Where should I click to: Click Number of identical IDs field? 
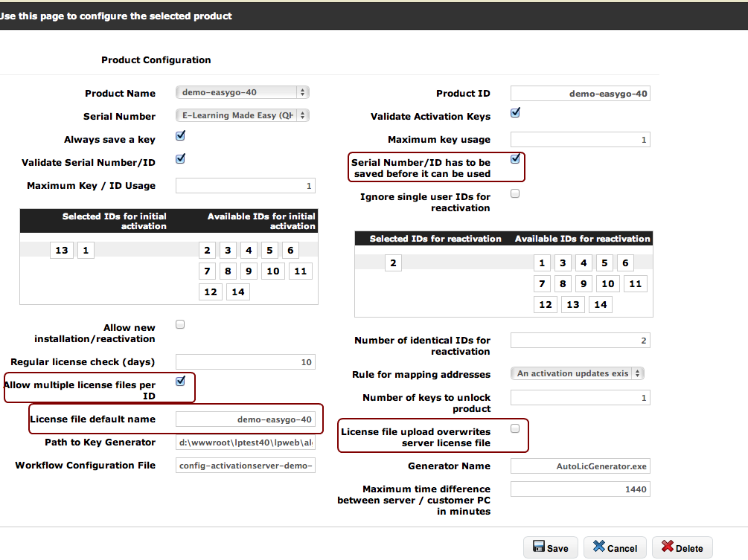pyautogui.click(x=580, y=341)
